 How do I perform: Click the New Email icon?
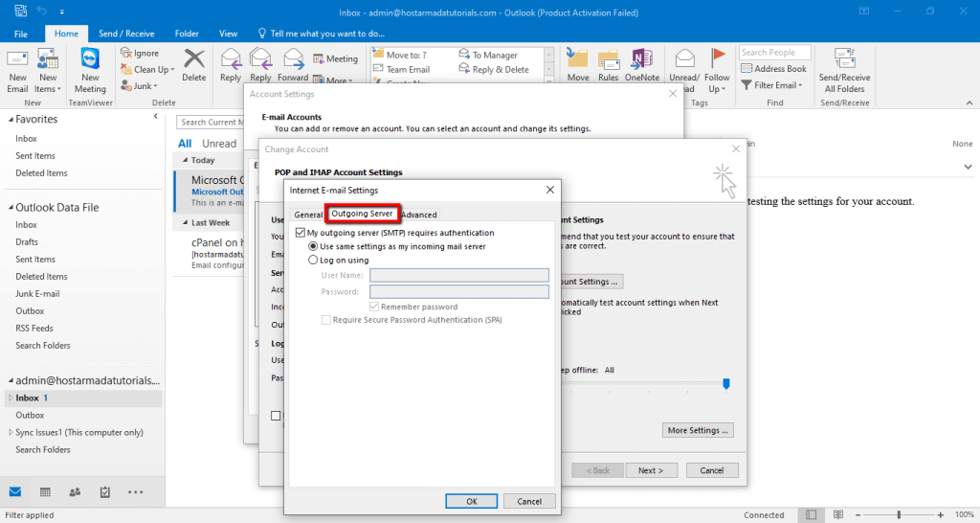point(17,60)
